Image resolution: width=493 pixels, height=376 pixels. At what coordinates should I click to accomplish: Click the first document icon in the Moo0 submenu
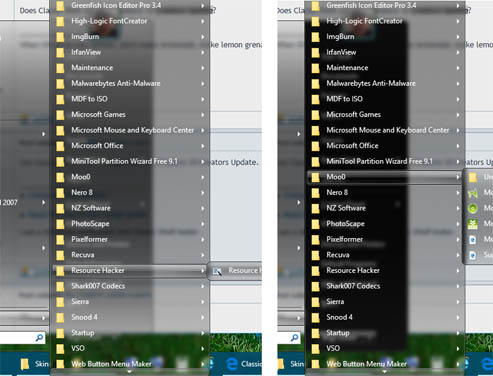pyautogui.click(x=472, y=239)
